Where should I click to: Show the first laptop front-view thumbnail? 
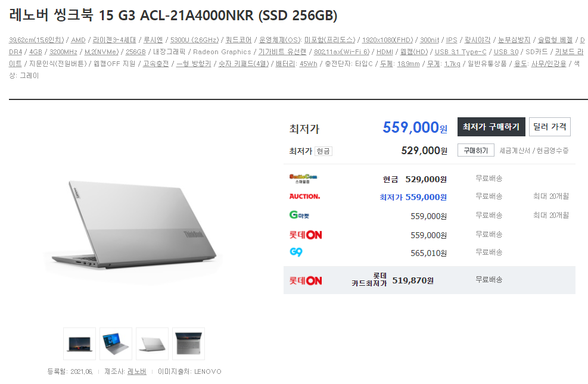tap(79, 344)
